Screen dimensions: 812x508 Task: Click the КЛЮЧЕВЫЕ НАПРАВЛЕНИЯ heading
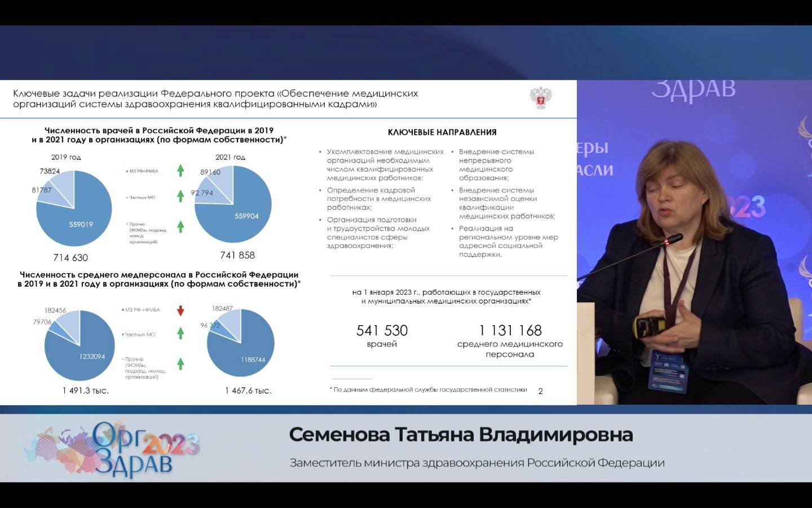click(x=442, y=132)
